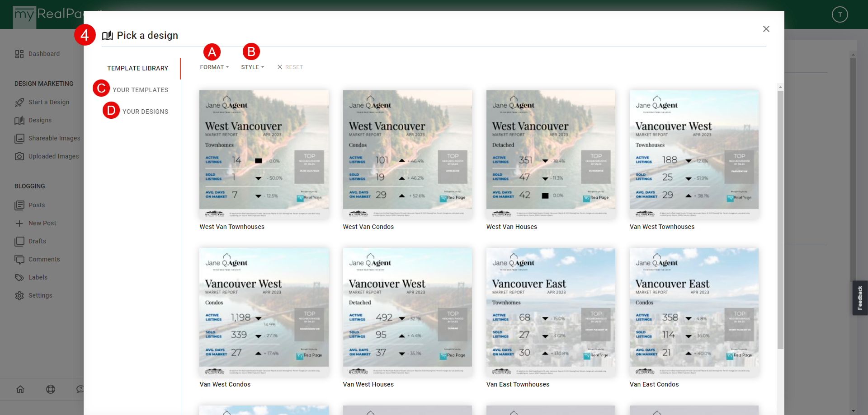Screen dimensions: 868x415
Task: Click the dialog scrollbar up arrow
Action: pos(780,87)
